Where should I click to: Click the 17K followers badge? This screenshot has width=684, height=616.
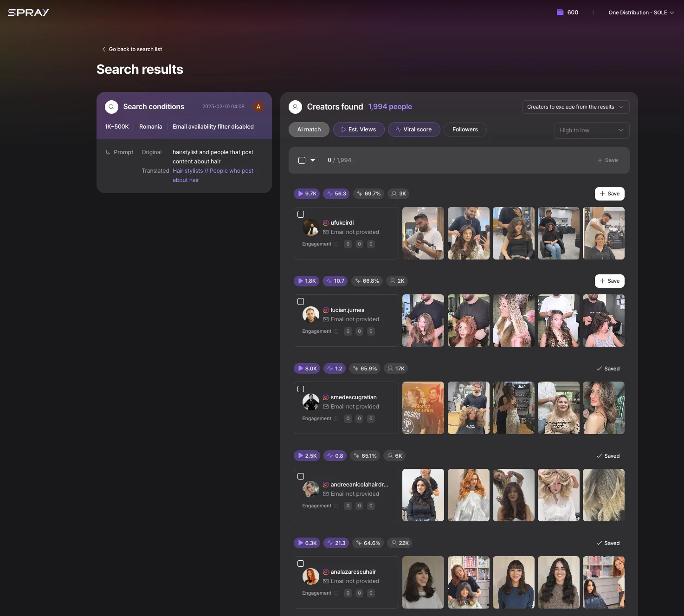[396, 369]
